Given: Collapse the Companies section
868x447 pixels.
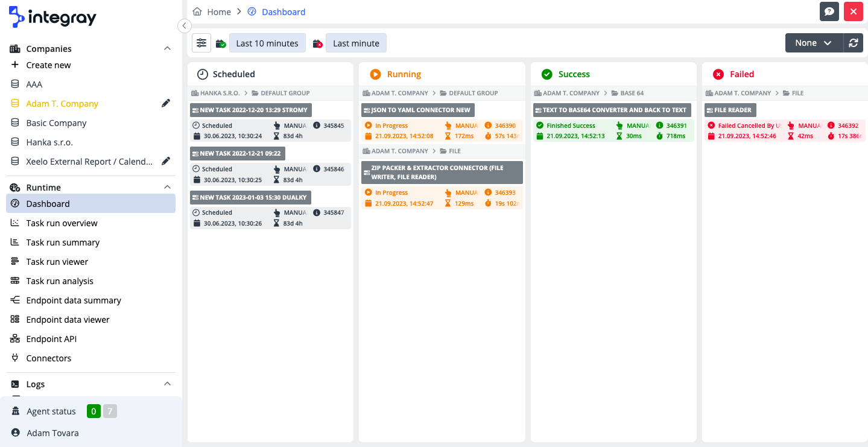Looking at the screenshot, I should (167, 48).
